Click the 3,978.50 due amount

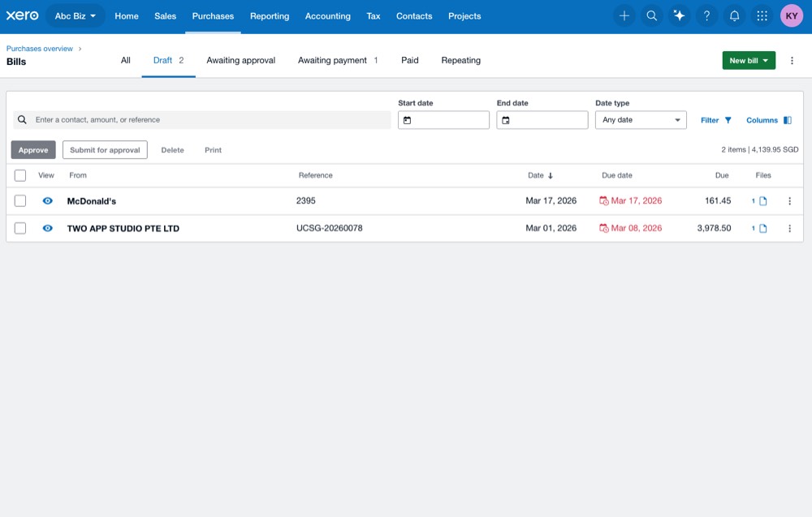pos(714,228)
